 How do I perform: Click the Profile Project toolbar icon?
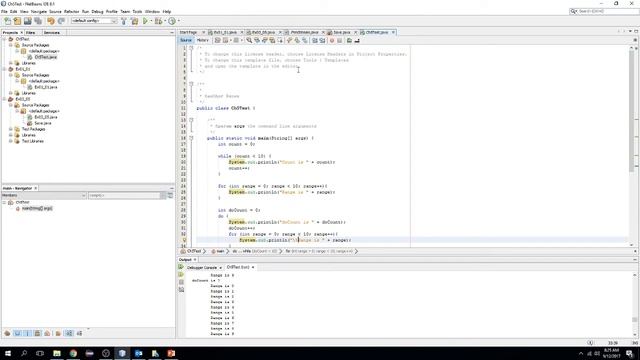[172, 21]
